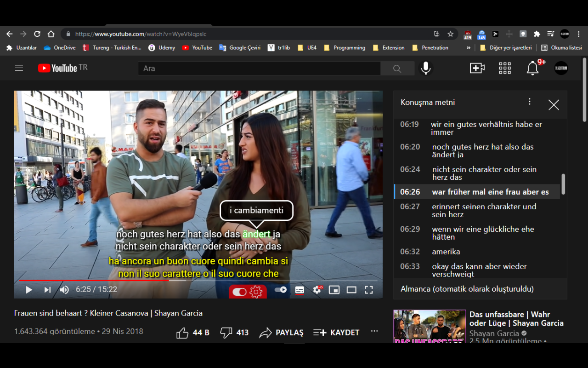This screenshot has width=588, height=368.
Task: Like the video with thumbs up
Action: point(182,333)
